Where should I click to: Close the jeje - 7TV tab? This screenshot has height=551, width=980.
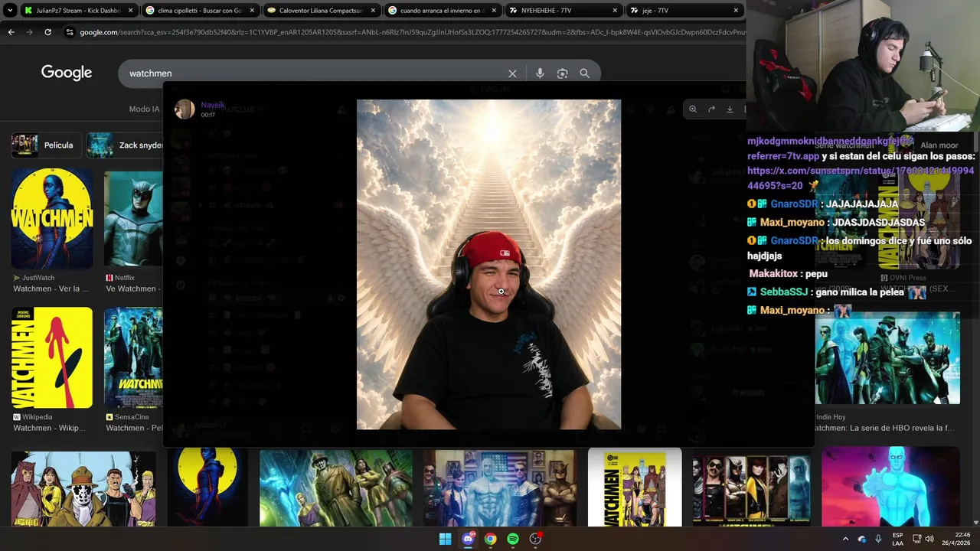[736, 11]
